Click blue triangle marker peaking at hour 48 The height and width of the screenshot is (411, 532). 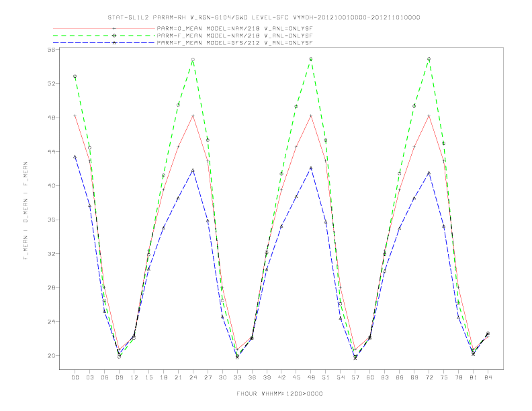[311, 168]
